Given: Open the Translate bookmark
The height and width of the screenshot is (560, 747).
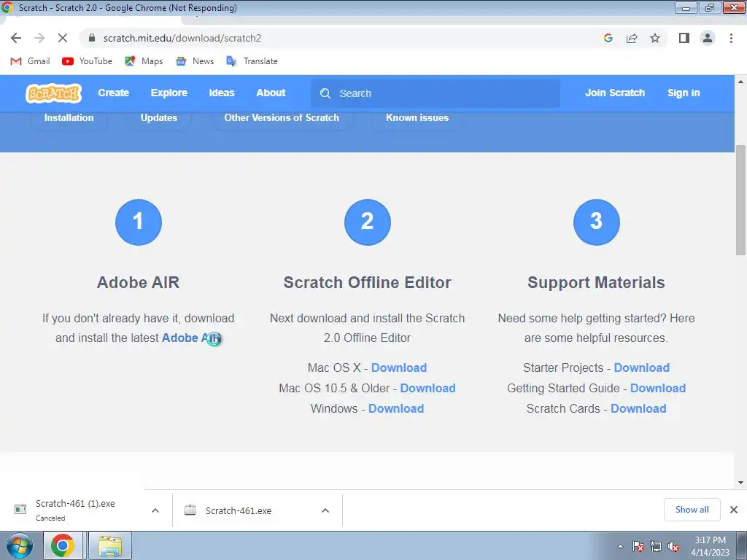Looking at the screenshot, I should pyautogui.click(x=252, y=61).
